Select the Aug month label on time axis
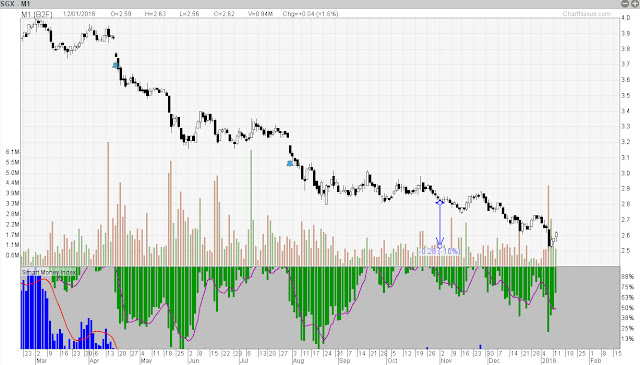 (298, 361)
